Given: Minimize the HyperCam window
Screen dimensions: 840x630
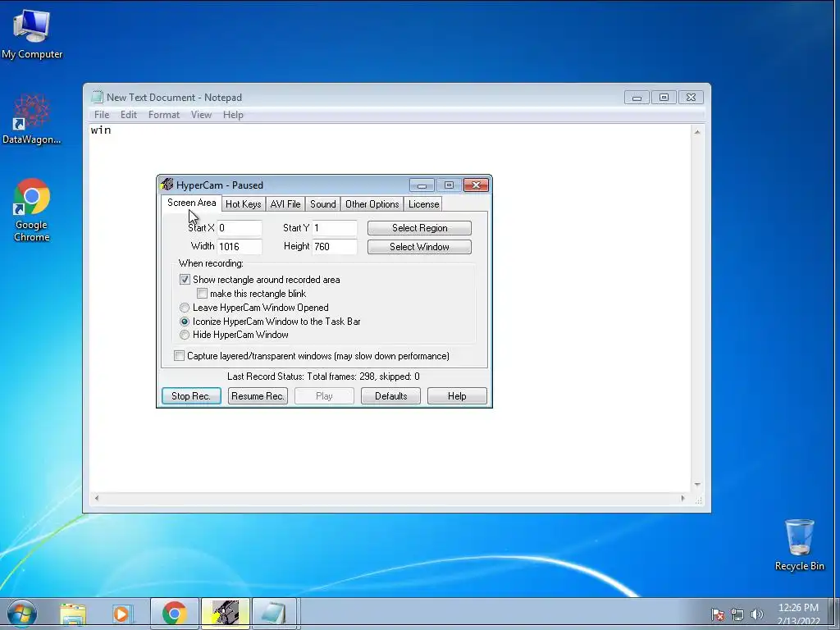Looking at the screenshot, I should 422,185.
